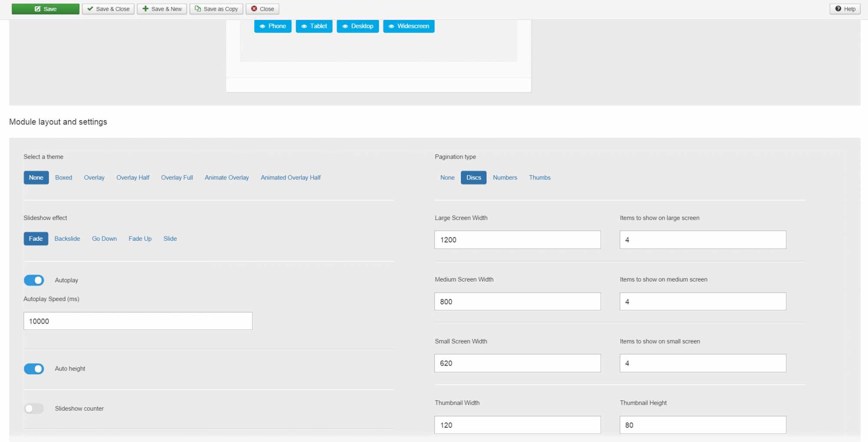Choose the Fade slideshow effect
Screen dimensions: 868x442
[x=36, y=239]
